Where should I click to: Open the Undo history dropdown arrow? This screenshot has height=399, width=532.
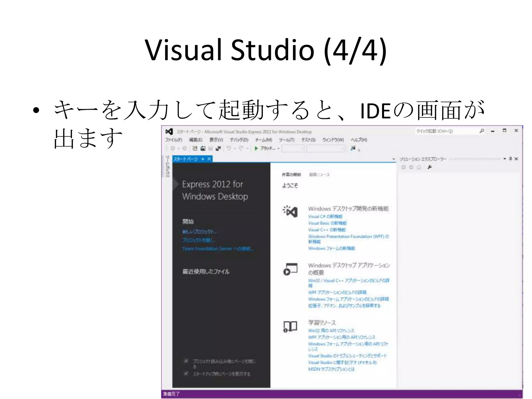click(x=235, y=149)
